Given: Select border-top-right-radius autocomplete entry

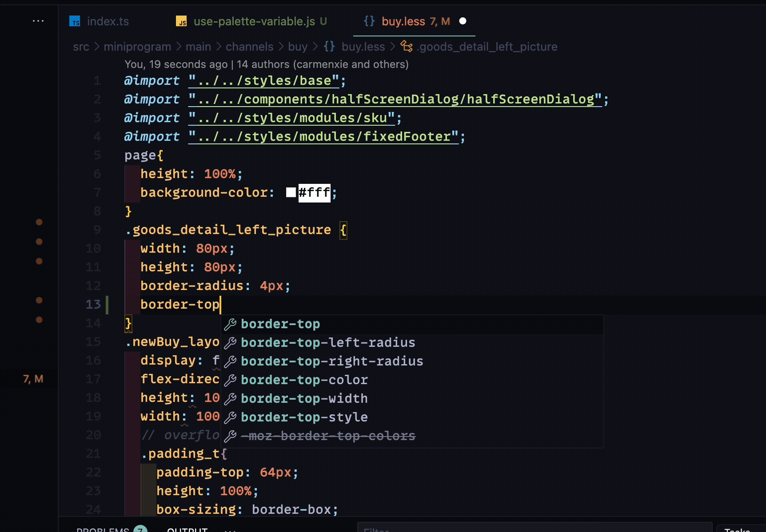Looking at the screenshot, I should [332, 361].
